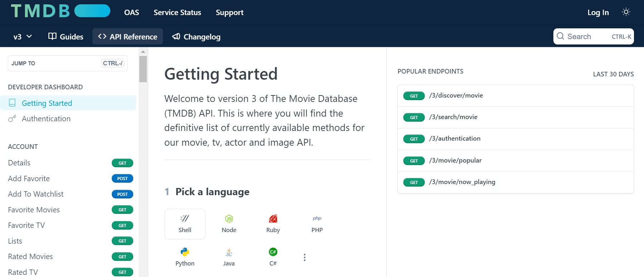Screen dimensions: 644x277
Task: Open the Service Status page
Action: click(177, 13)
